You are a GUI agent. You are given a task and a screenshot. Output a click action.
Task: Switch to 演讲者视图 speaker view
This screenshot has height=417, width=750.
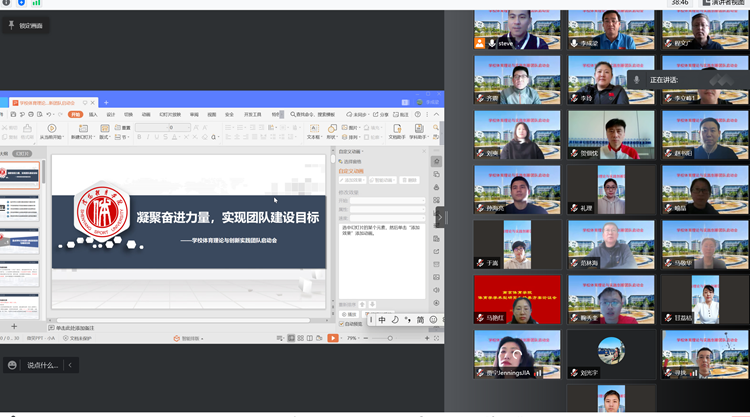tap(725, 4)
